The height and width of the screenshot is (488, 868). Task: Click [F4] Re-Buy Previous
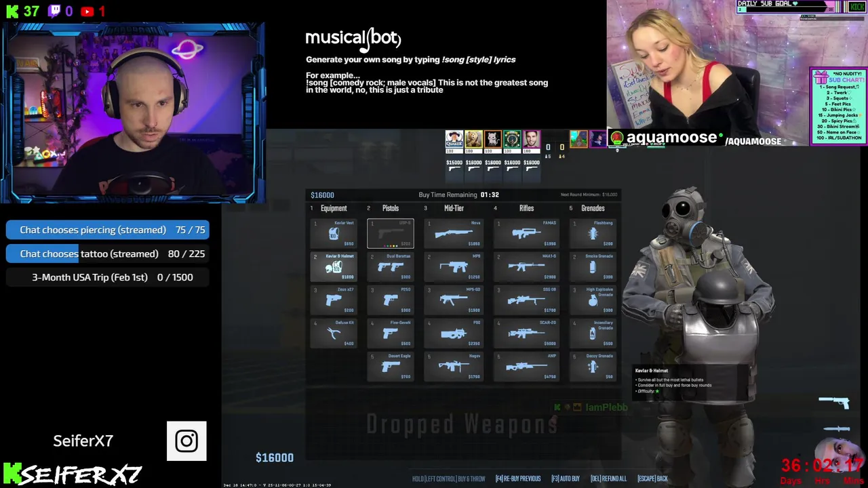pyautogui.click(x=518, y=479)
